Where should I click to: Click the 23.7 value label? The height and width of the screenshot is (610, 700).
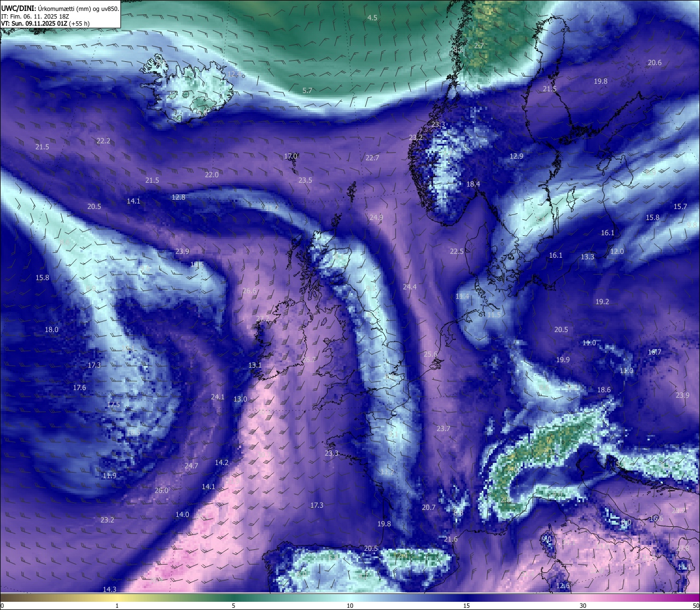point(443,429)
